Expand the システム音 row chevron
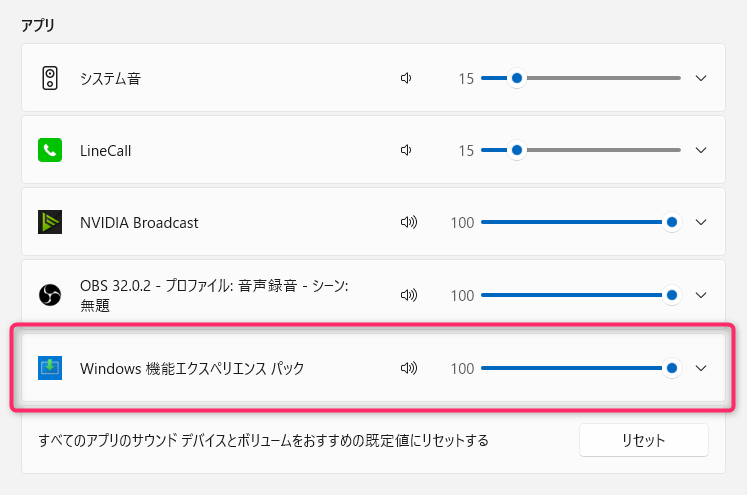 pos(701,78)
